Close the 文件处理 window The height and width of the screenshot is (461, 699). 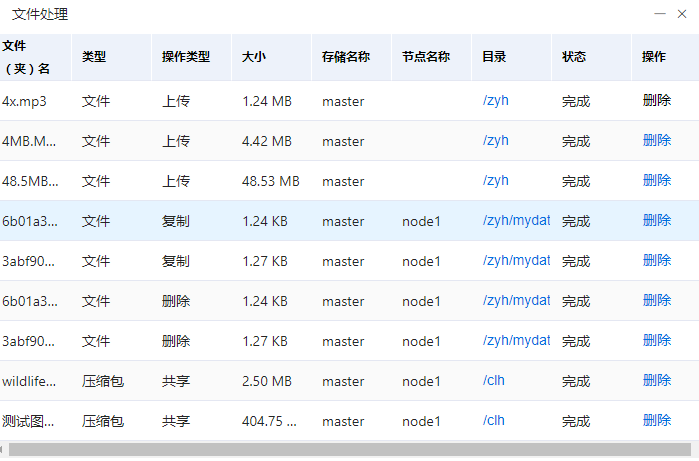coord(682,14)
